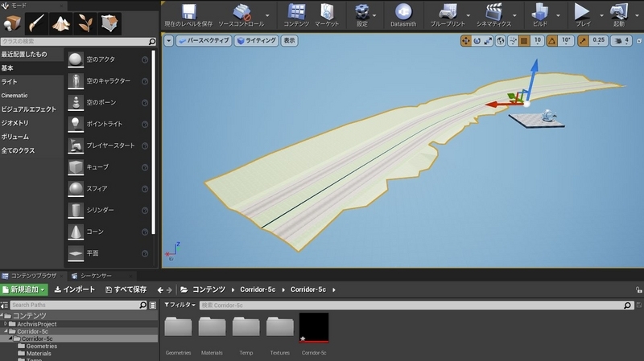Save the current level (現在のレベルを保存)

click(188, 15)
